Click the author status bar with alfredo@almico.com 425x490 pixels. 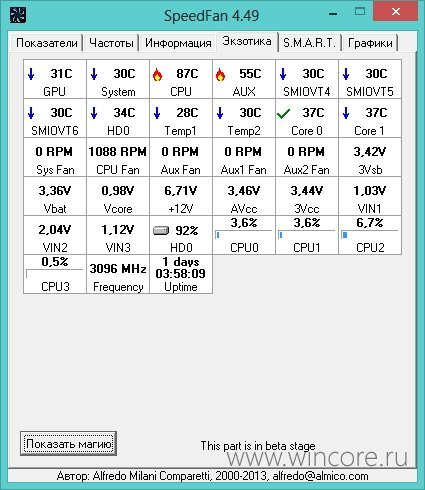click(x=212, y=476)
